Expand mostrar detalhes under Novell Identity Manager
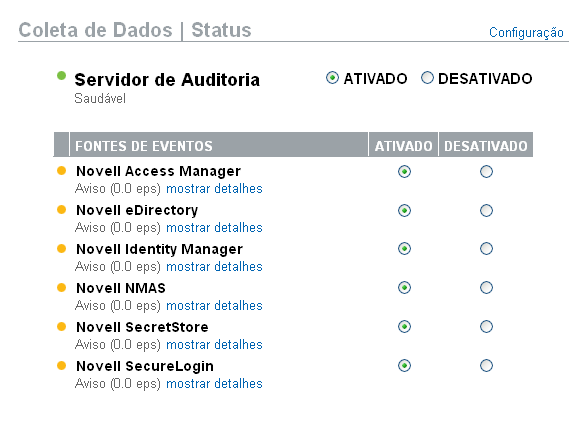 tap(214, 267)
